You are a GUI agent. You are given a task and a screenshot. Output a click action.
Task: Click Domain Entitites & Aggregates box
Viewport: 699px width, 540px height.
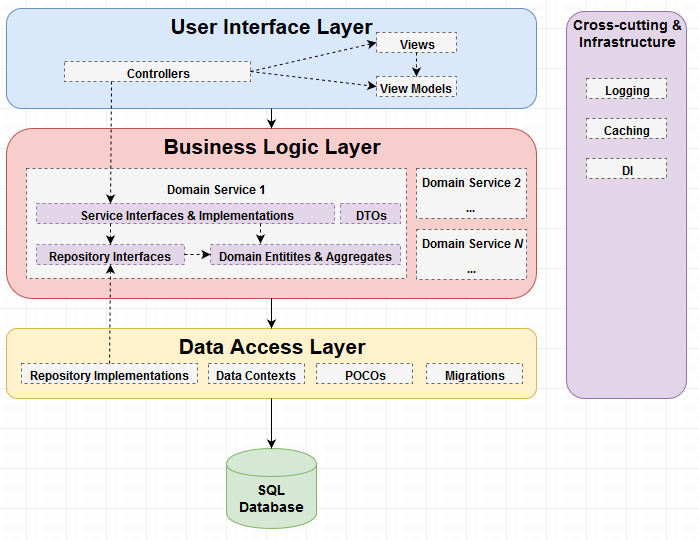click(305, 255)
